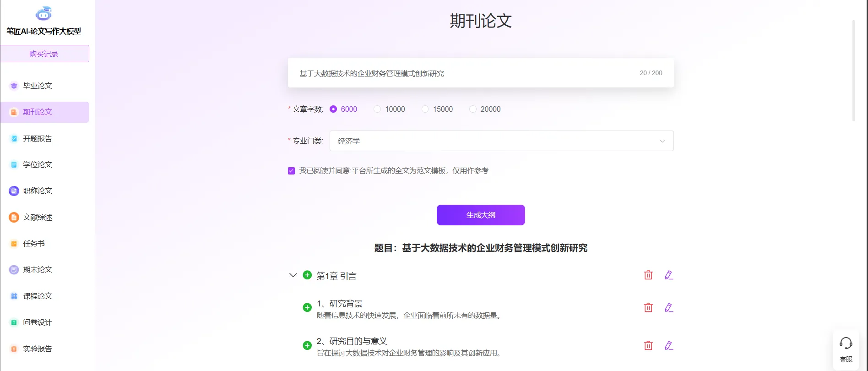Click the 生成大纲 button

coord(481,215)
